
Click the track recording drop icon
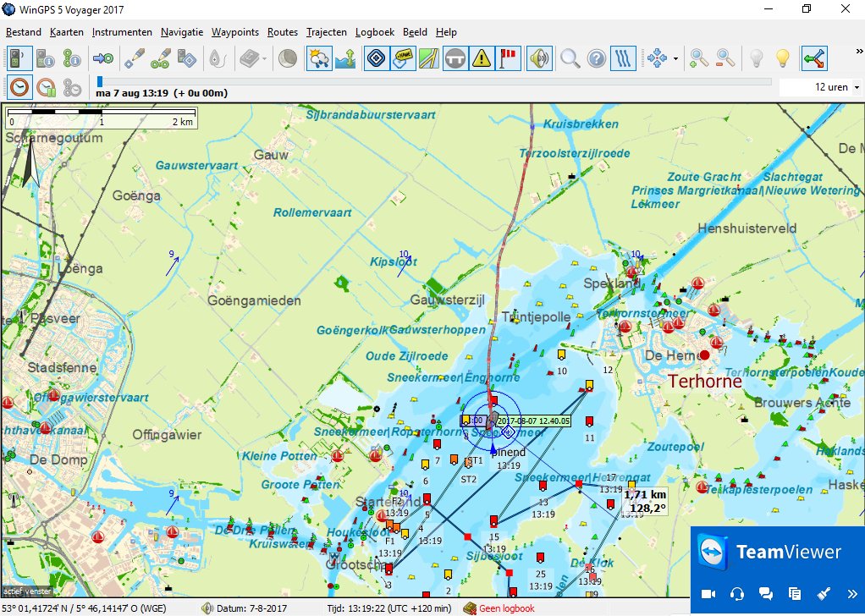(218, 58)
